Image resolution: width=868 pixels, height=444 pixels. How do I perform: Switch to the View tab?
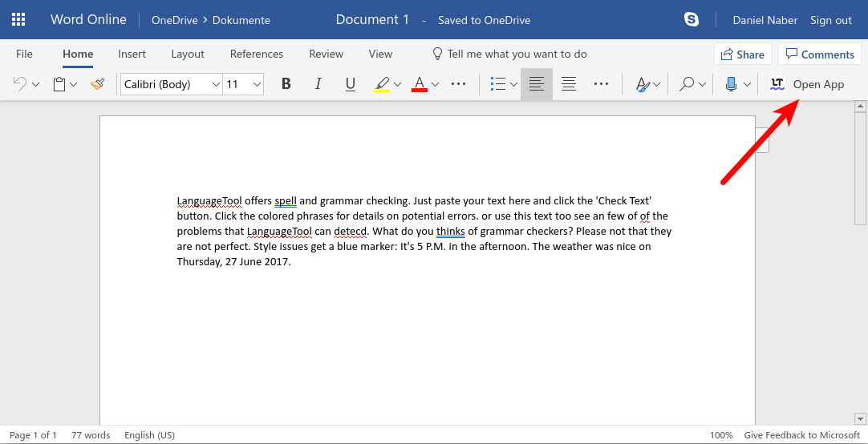click(380, 54)
